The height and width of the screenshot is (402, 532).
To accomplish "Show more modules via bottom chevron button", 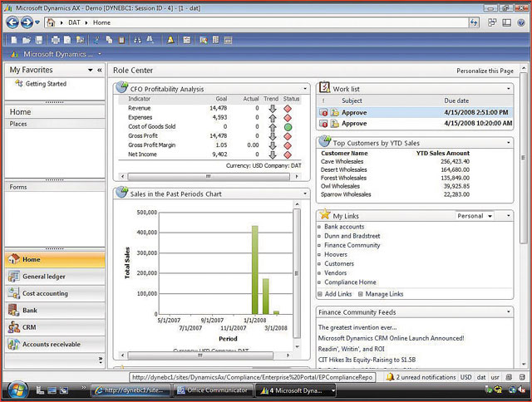I will (100, 360).
